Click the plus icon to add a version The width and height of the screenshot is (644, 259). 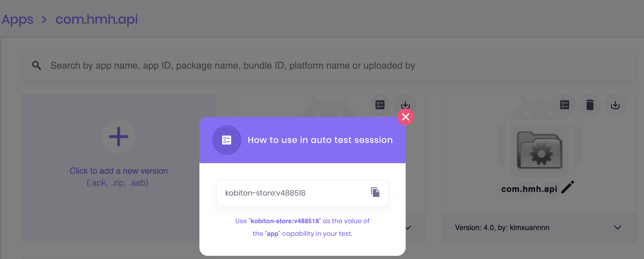118,137
